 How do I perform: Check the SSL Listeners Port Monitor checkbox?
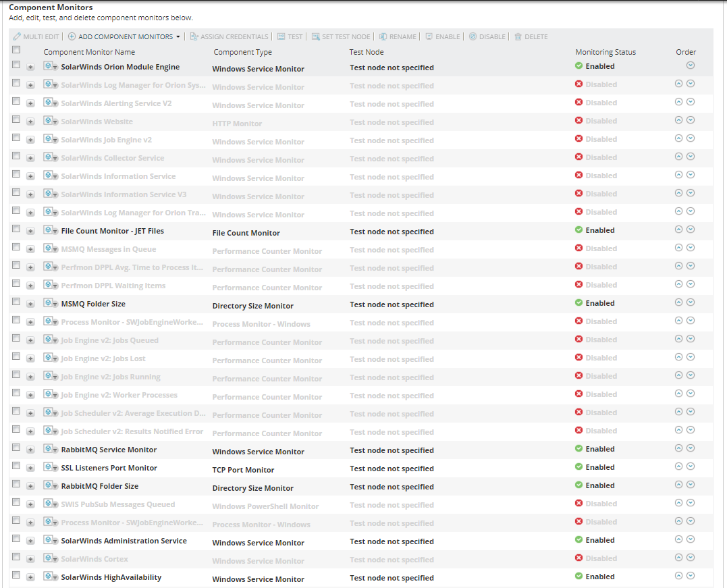16,466
